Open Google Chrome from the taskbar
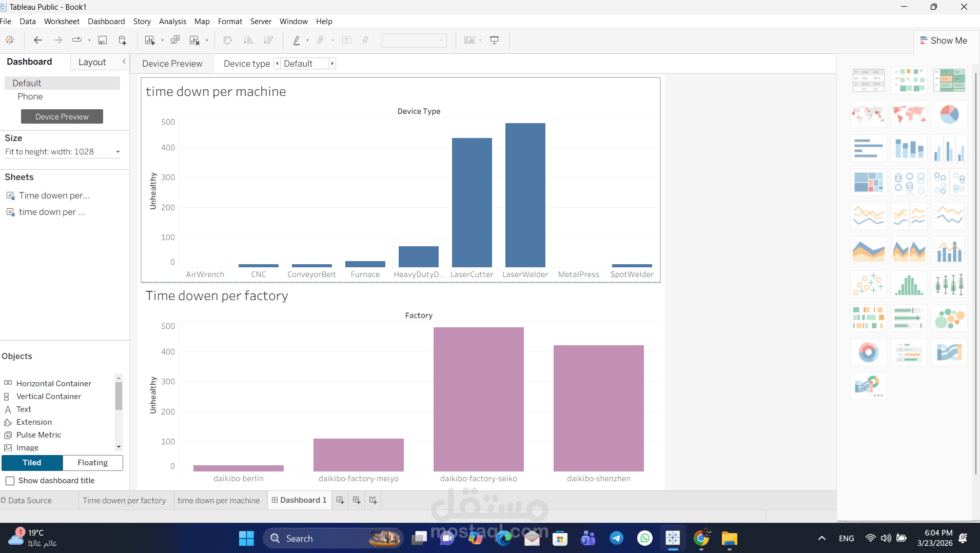 701,538
